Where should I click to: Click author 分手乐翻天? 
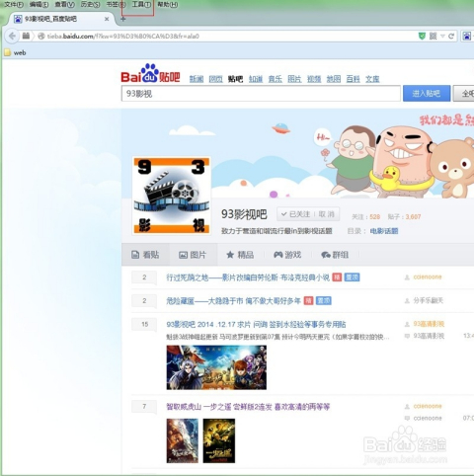point(429,300)
